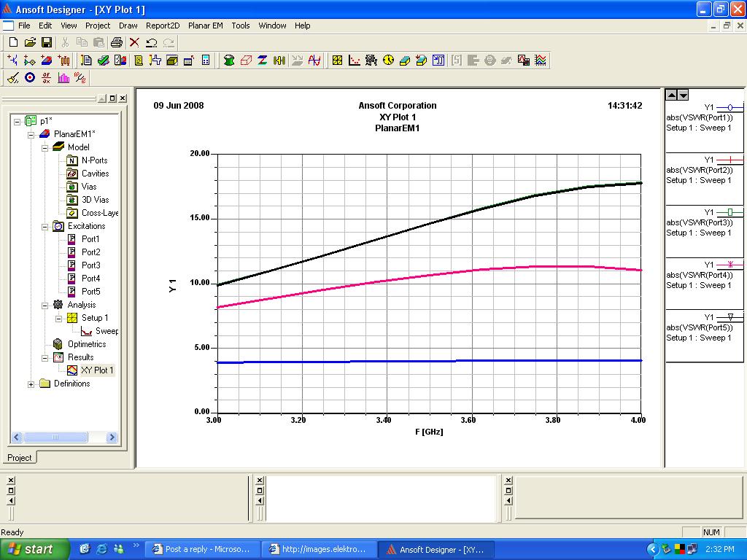747x560 pixels.
Task: Click the Save icon in the toolbar
Action: pyautogui.click(x=47, y=43)
